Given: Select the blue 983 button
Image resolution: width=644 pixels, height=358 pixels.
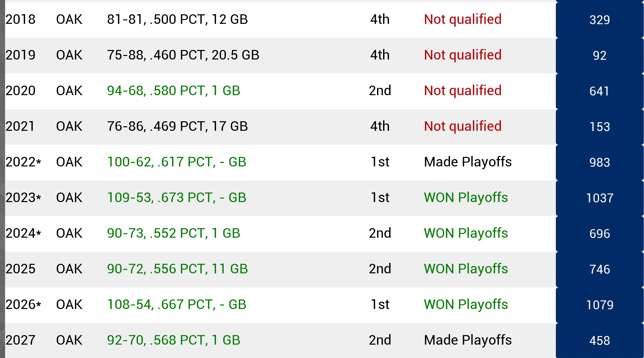Looking at the screenshot, I should [599, 162].
